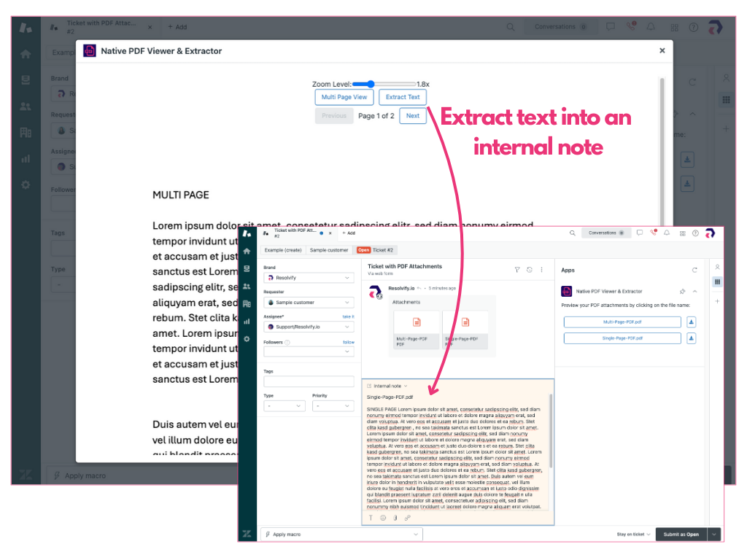Viewport: 747px width, 560px height.
Task: Click the Multi Page View button
Action: coord(344,97)
